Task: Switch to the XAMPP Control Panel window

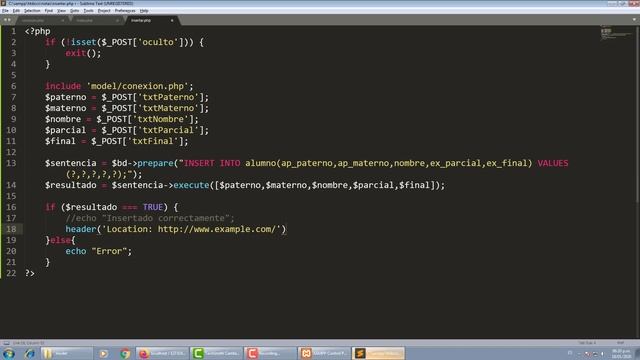Action: pyautogui.click(x=324, y=353)
